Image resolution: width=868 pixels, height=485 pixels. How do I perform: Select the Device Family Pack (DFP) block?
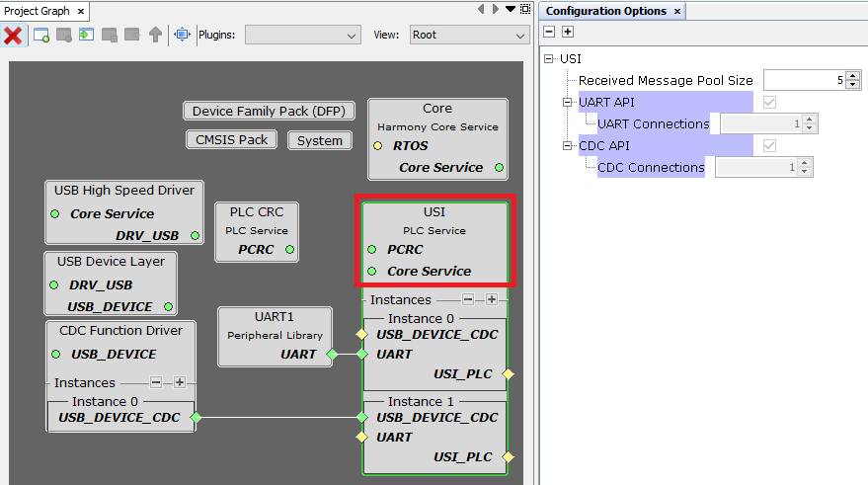[268, 111]
